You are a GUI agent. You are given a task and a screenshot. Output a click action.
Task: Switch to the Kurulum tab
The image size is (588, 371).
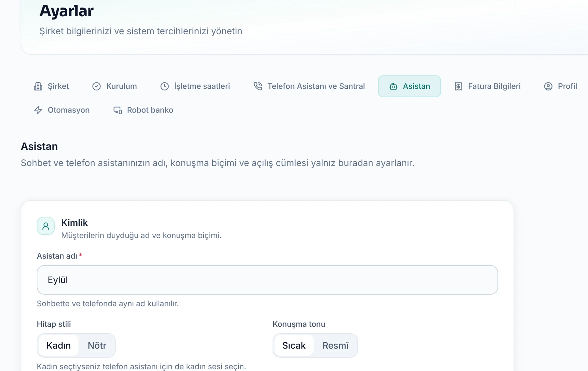click(x=114, y=86)
